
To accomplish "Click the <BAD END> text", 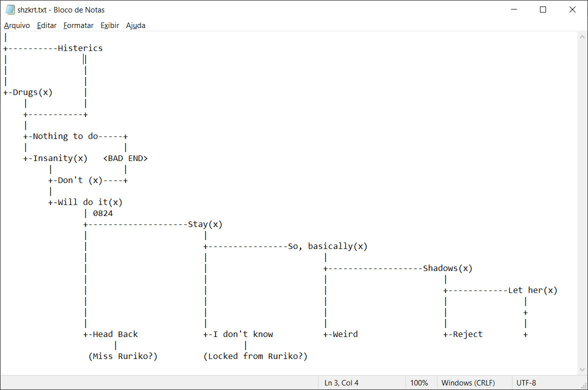I will tap(125, 158).
